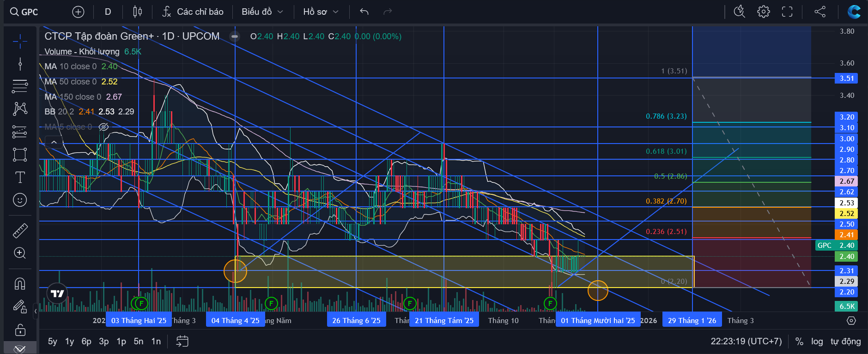This screenshot has width=868, height=354.
Task: Expand the chevron below the drawing tools
Action: point(20,348)
